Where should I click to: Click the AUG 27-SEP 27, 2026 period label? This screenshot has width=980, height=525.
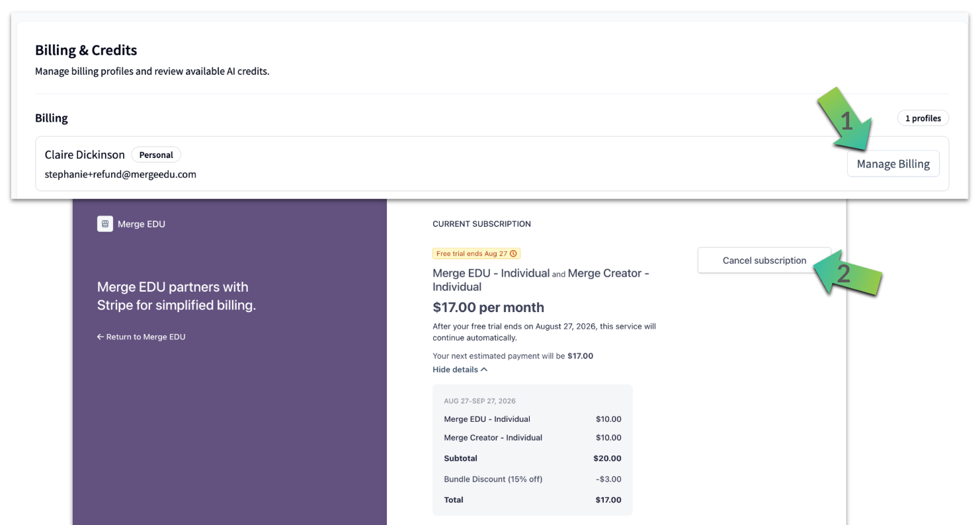coord(479,401)
